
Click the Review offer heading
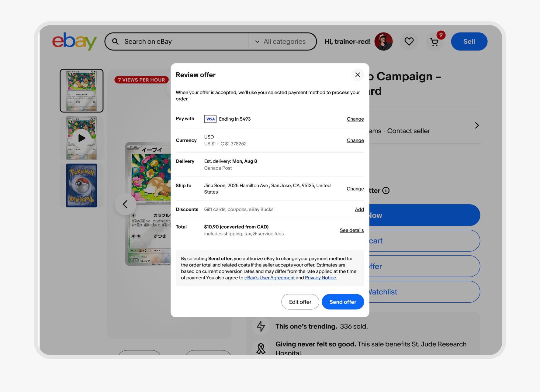pyautogui.click(x=196, y=75)
